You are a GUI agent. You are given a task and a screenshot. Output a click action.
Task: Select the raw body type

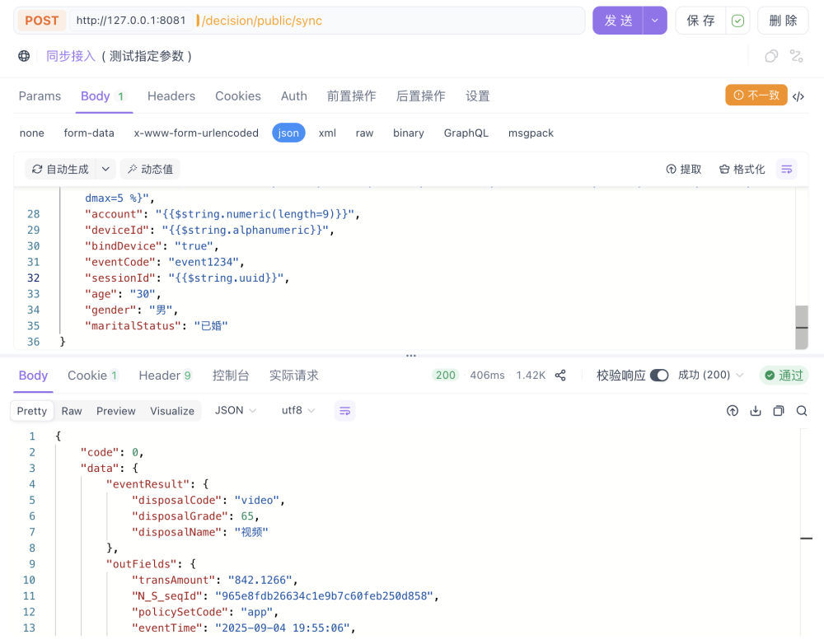pyautogui.click(x=364, y=133)
